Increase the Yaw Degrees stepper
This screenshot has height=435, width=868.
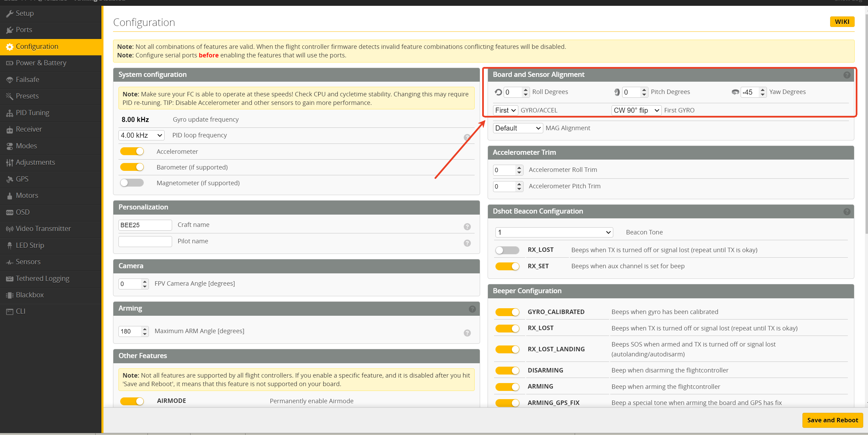[x=762, y=90]
